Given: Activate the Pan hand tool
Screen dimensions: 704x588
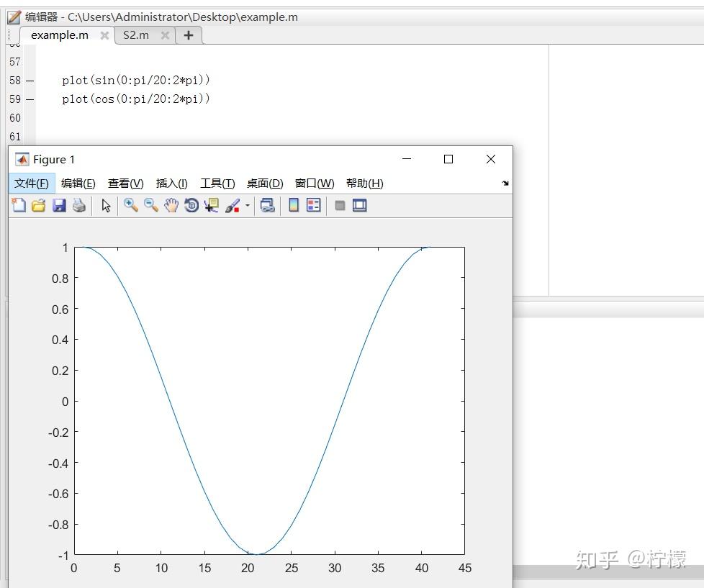Looking at the screenshot, I should [171, 205].
